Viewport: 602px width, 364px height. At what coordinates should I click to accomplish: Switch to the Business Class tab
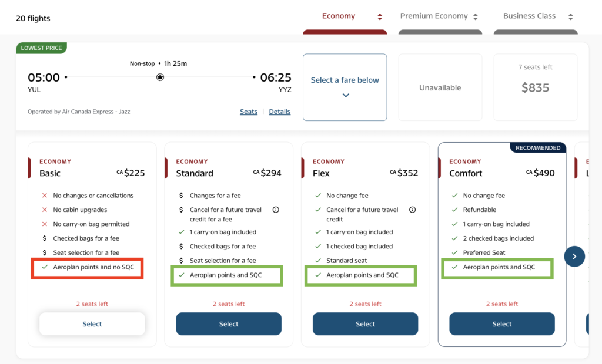click(x=529, y=16)
